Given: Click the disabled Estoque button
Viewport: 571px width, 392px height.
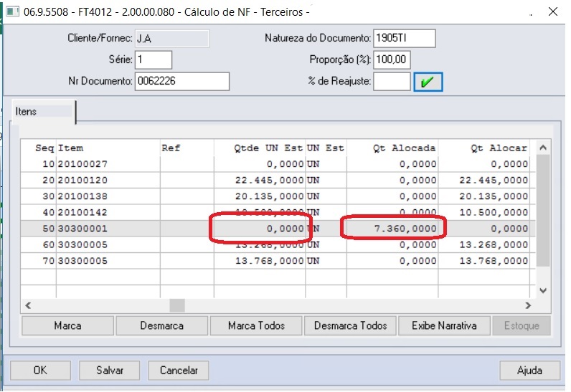Looking at the screenshot, I should click(522, 325).
